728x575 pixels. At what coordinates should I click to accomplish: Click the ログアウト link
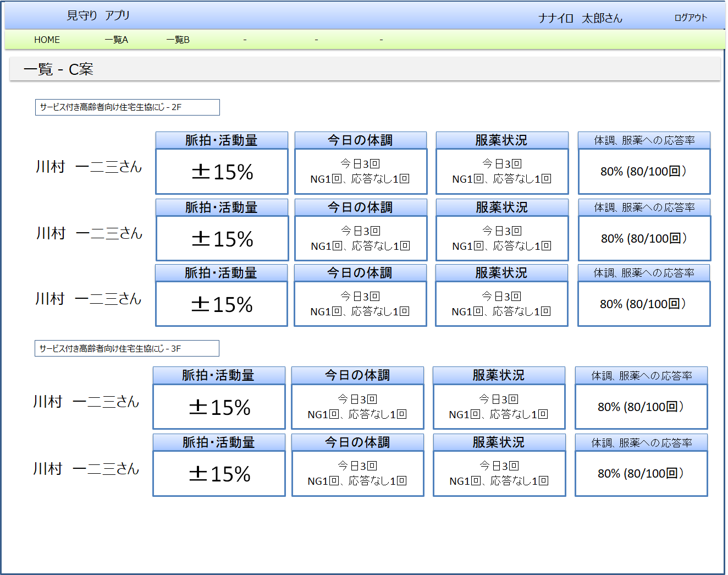[x=690, y=18]
